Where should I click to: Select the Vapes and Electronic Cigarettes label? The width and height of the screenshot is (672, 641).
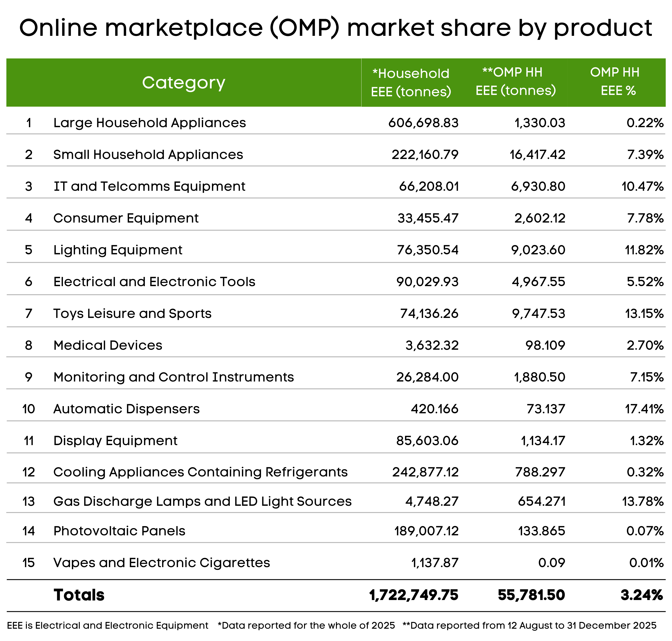pyautogui.click(x=162, y=562)
